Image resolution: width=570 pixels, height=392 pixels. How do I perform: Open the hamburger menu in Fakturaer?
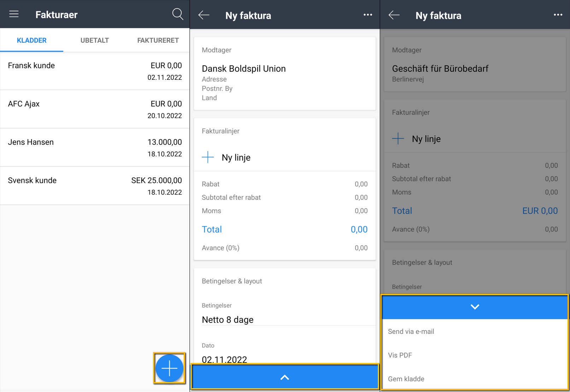14,14
